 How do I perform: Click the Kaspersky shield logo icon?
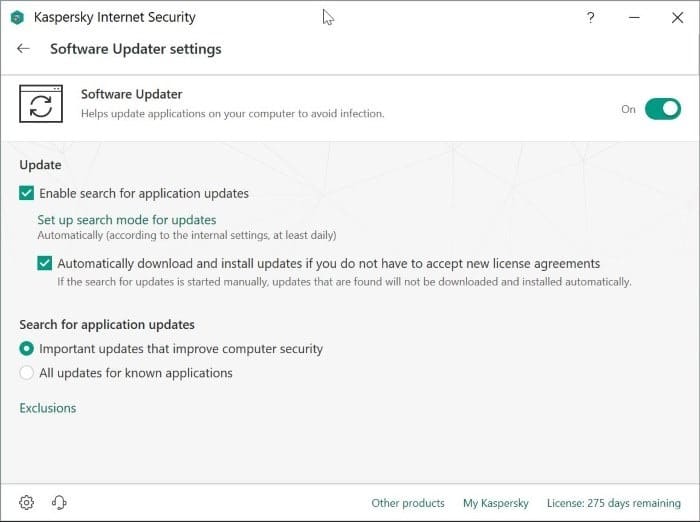click(17, 18)
